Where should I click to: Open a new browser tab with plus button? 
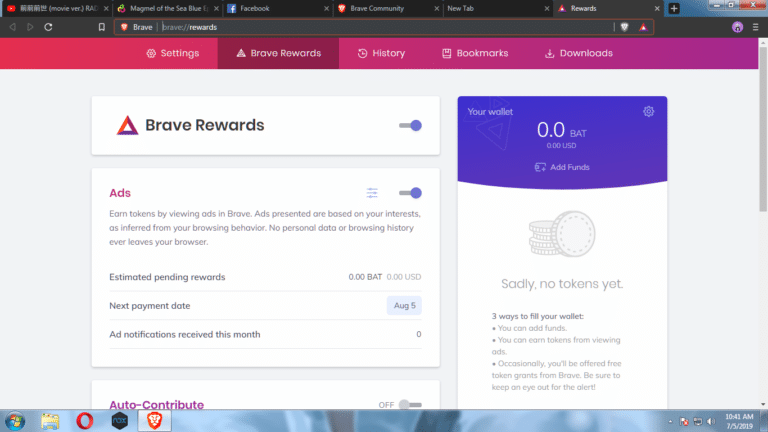(674, 8)
